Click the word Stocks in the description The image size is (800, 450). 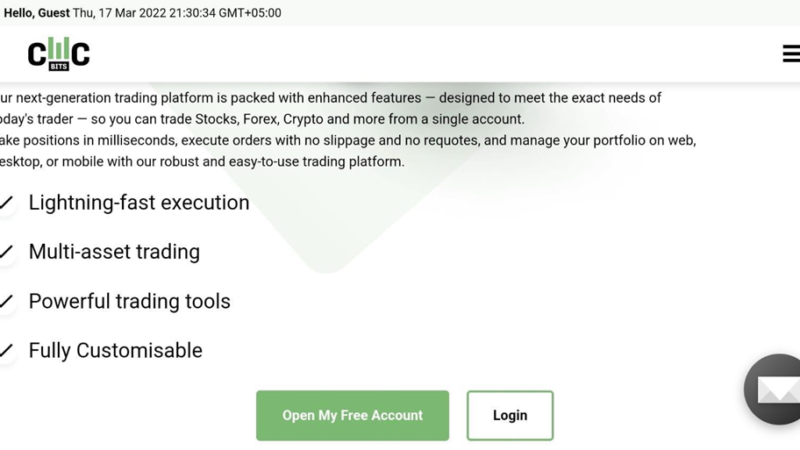(x=220, y=119)
